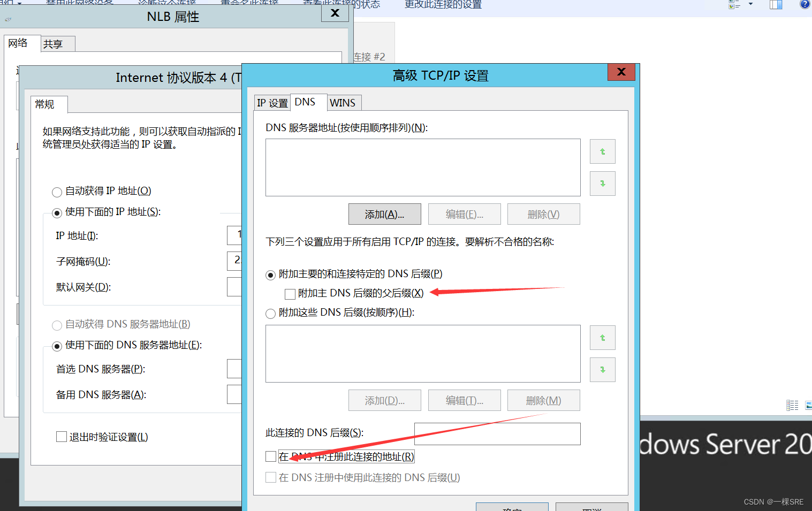Click 诊断这个连接 on the toolbar
Image resolution: width=812 pixels, height=511 pixels.
click(x=166, y=3)
